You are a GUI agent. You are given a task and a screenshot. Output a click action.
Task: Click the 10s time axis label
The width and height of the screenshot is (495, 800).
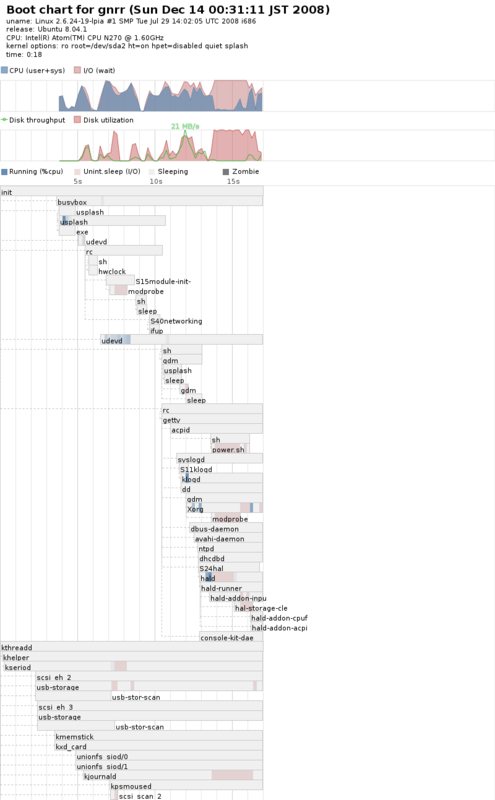(x=156, y=181)
